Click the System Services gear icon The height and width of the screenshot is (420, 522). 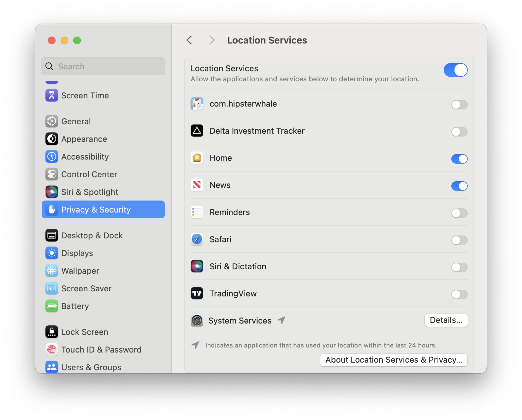tap(197, 321)
